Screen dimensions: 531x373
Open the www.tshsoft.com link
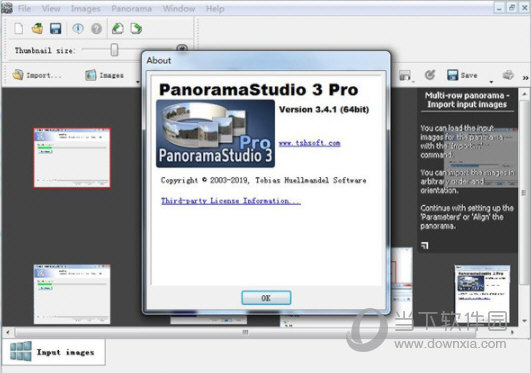pos(310,143)
